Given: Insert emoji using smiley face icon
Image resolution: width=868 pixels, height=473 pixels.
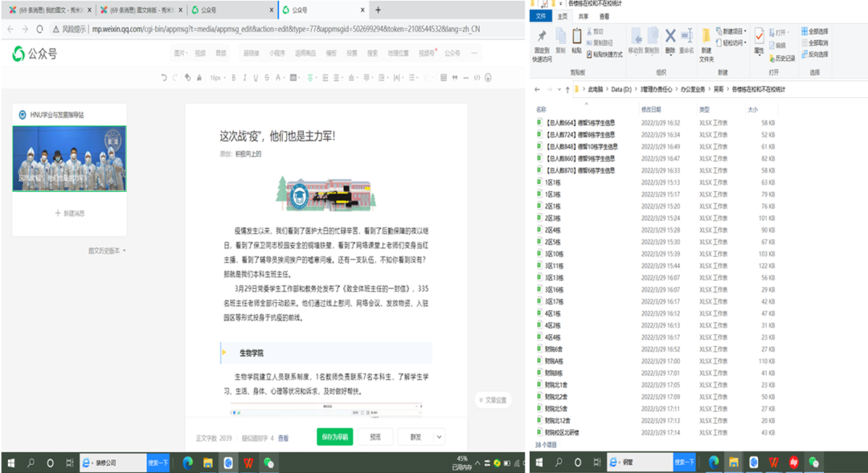Looking at the screenshot, I should click(x=488, y=78).
